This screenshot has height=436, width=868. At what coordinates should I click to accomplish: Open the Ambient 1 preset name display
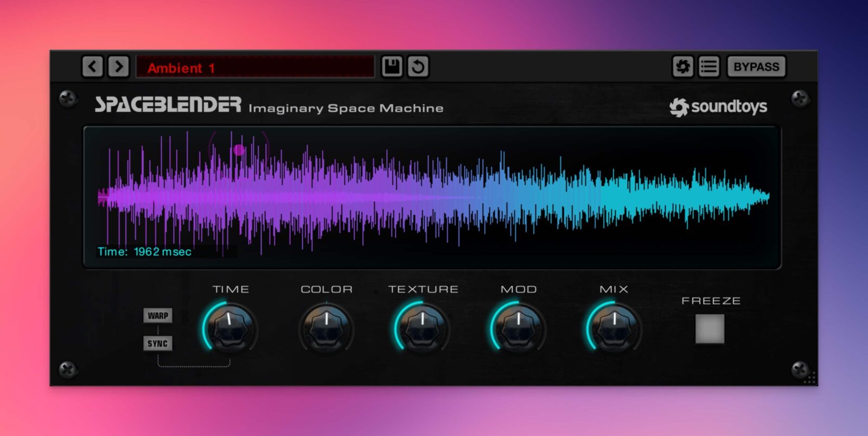255,67
